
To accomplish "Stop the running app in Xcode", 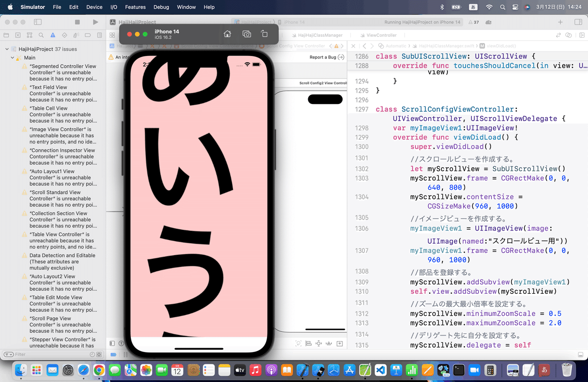I will (77, 22).
